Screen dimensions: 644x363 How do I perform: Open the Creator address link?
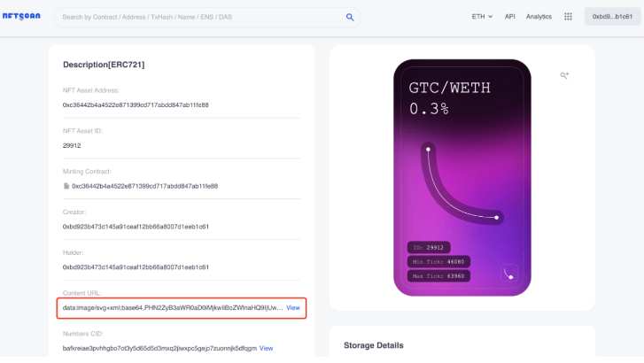[x=136, y=227]
